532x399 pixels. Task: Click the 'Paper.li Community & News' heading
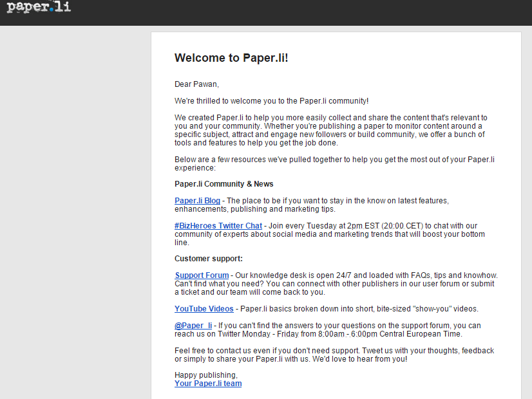pyautogui.click(x=223, y=184)
